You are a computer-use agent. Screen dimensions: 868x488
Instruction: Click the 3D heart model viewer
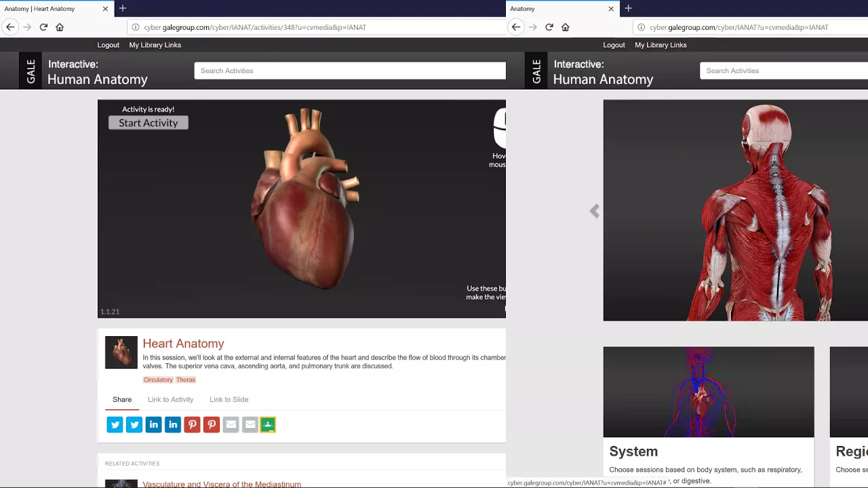coord(302,209)
